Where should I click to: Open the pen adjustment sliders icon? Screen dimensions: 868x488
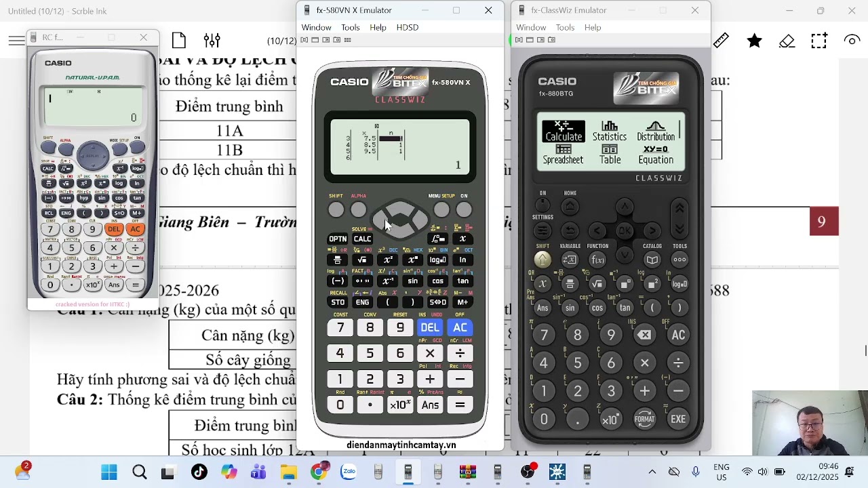[x=212, y=41]
